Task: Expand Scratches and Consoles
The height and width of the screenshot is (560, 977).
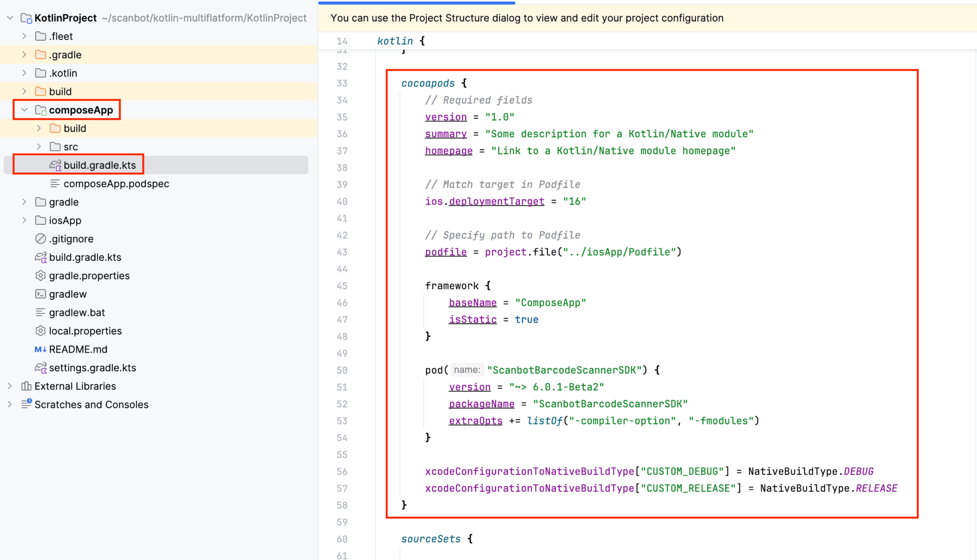Action: point(10,404)
